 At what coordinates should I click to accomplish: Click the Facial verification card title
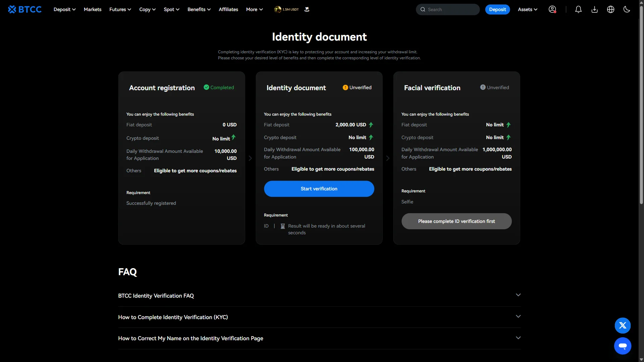[x=432, y=88]
